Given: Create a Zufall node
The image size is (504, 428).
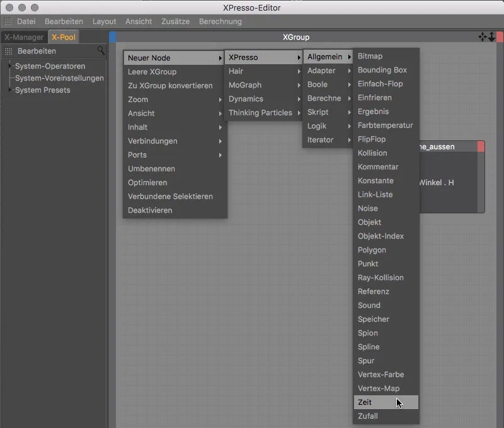Looking at the screenshot, I should [x=386, y=416].
